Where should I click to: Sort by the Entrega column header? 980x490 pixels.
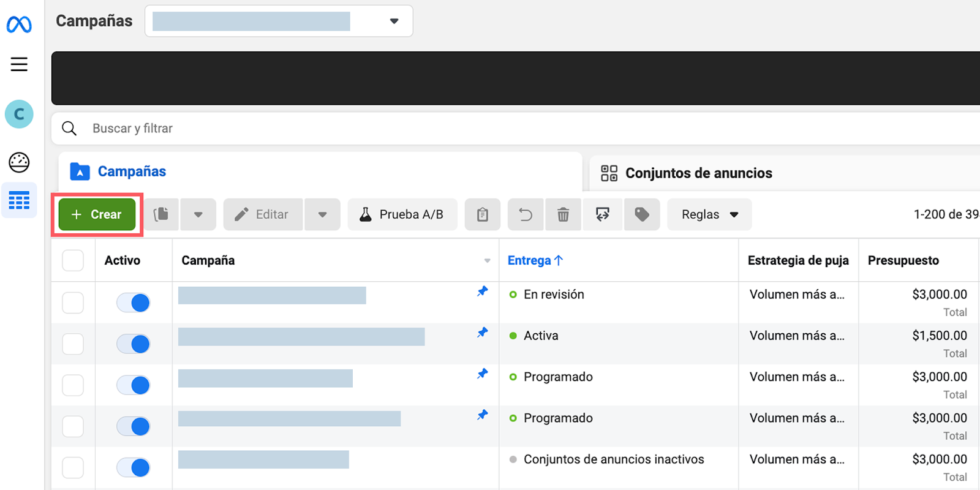[x=535, y=260]
